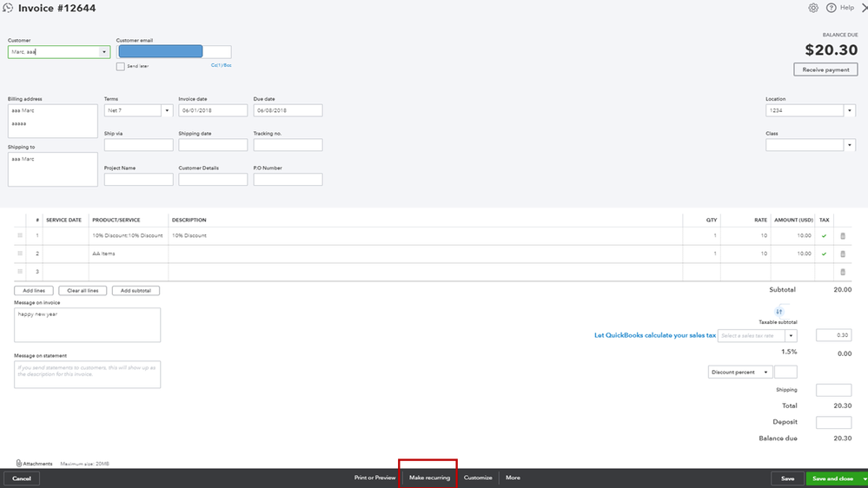Click the sales tax amount field 0.30
Image resolution: width=868 pixels, height=488 pixels.
[x=833, y=335]
